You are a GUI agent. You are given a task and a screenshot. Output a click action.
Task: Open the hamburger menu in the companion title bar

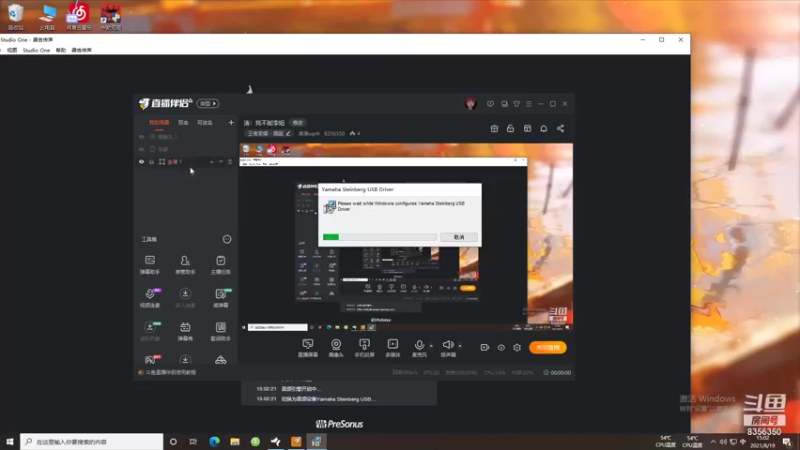(529, 104)
